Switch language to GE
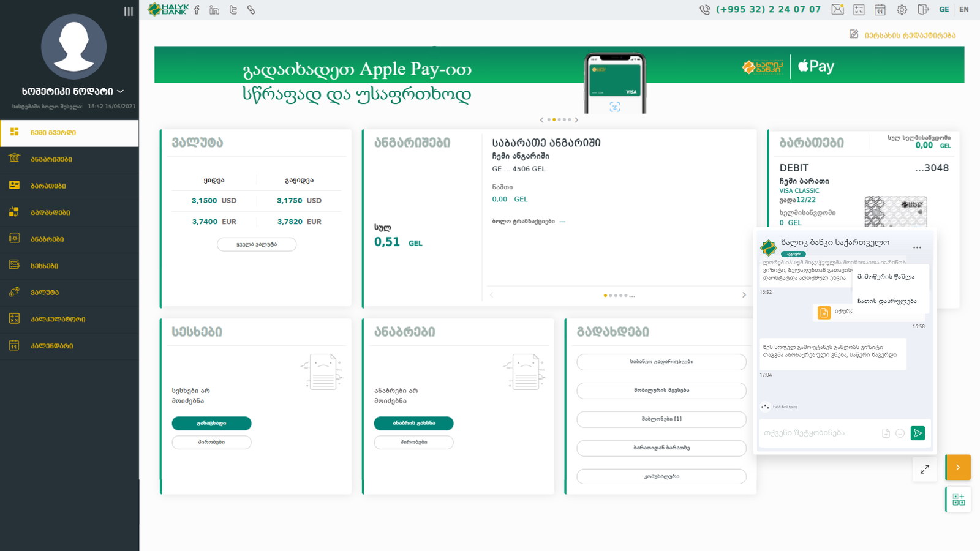The width and height of the screenshot is (980, 551). click(944, 10)
